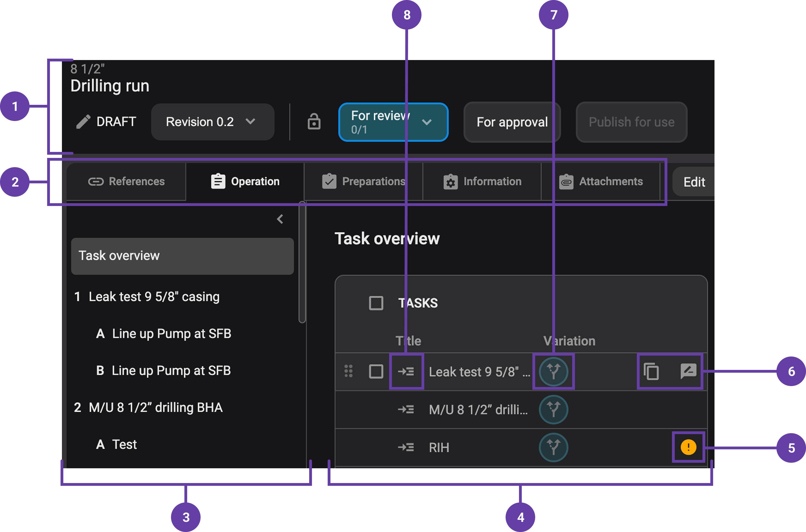
Task: Open the Revision 0.2 dropdown
Action: coord(213,122)
